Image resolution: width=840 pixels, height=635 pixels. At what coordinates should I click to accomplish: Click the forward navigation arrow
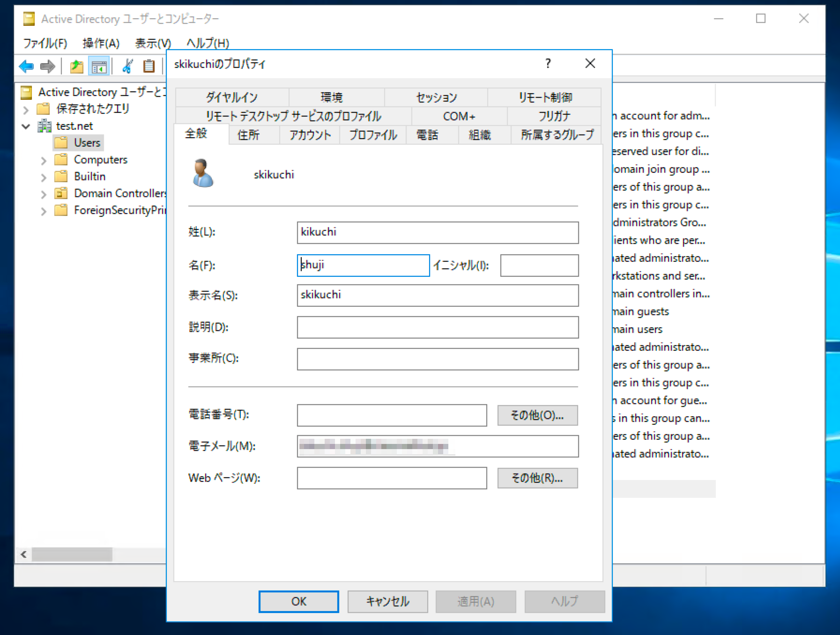click(x=47, y=66)
